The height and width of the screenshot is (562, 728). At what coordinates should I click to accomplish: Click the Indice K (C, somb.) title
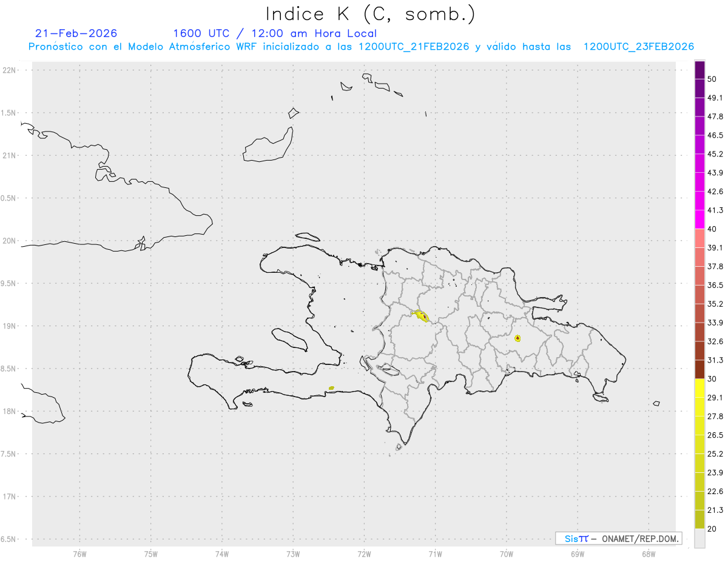(x=370, y=13)
